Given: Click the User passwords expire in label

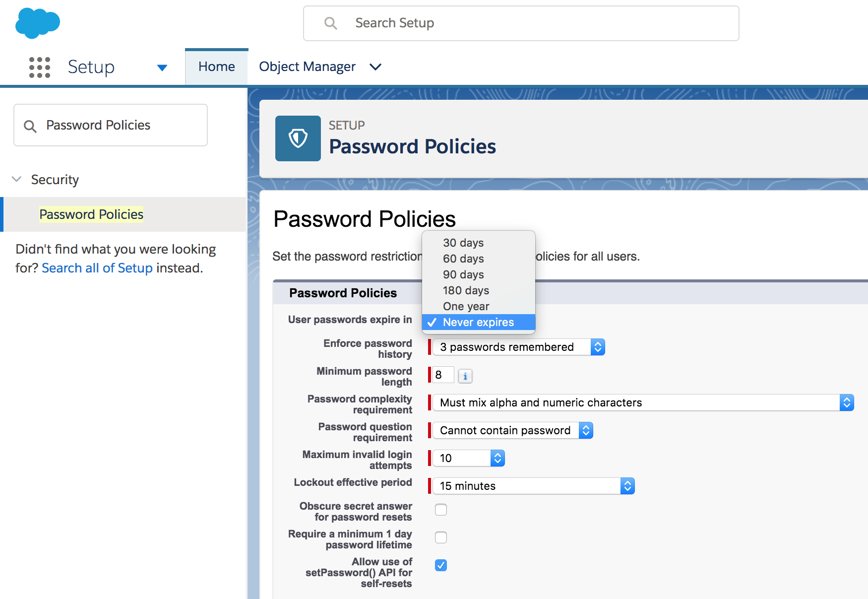Looking at the screenshot, I should pyautogui.click(x=350, y=320).
